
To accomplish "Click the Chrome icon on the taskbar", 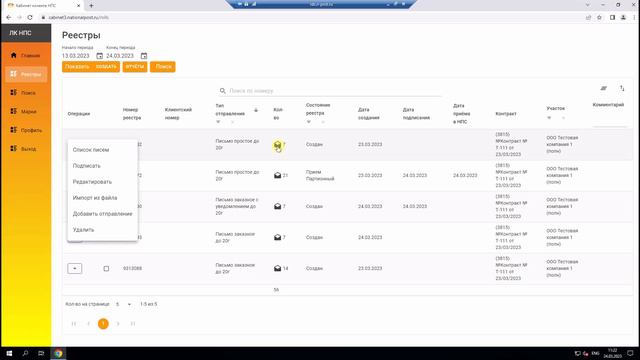I will coord(58,353).
